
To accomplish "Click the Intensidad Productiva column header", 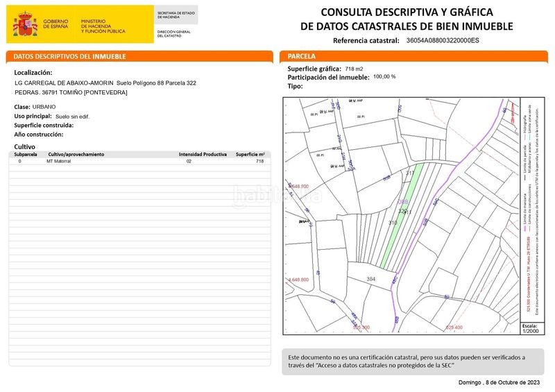I will click(203, 155).
